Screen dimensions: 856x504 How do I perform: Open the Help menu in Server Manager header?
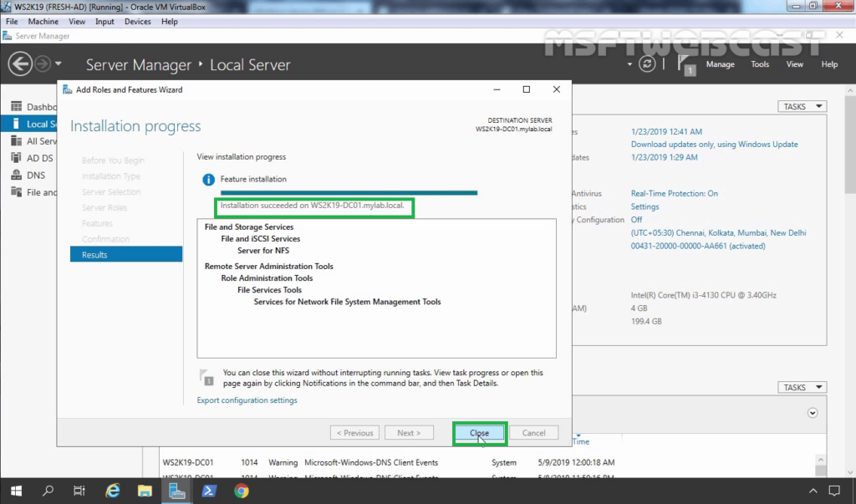tap(829, 64)
